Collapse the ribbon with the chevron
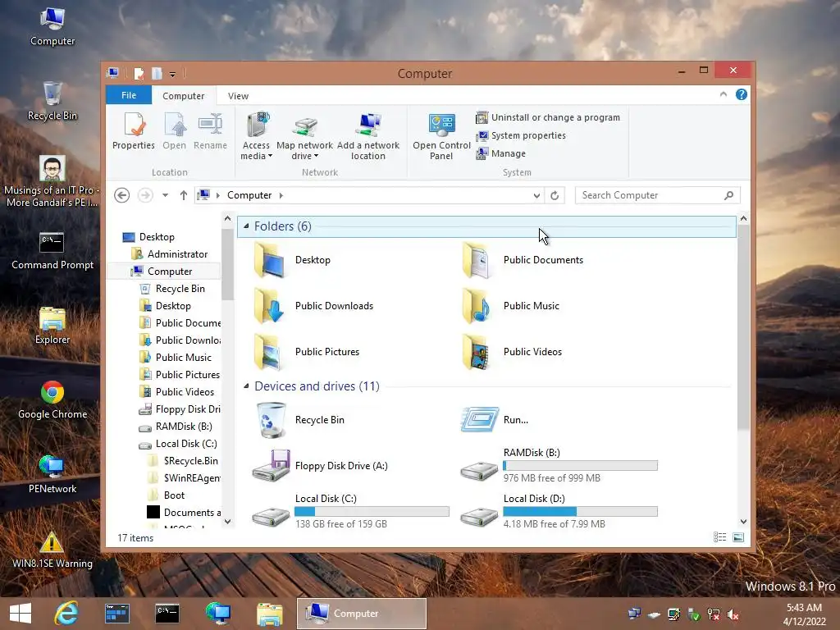This screenshot has height=630, width=840. tap(724, 94)
